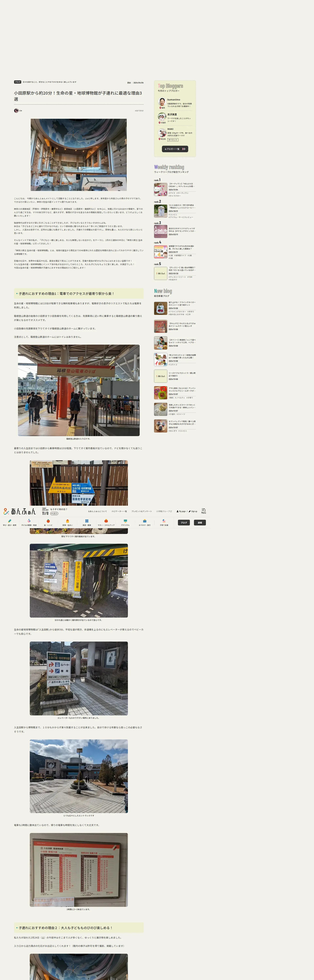The height and width of the screenshot is (980, 314).
Task: Open My page user link
Action: coord(181,511)
